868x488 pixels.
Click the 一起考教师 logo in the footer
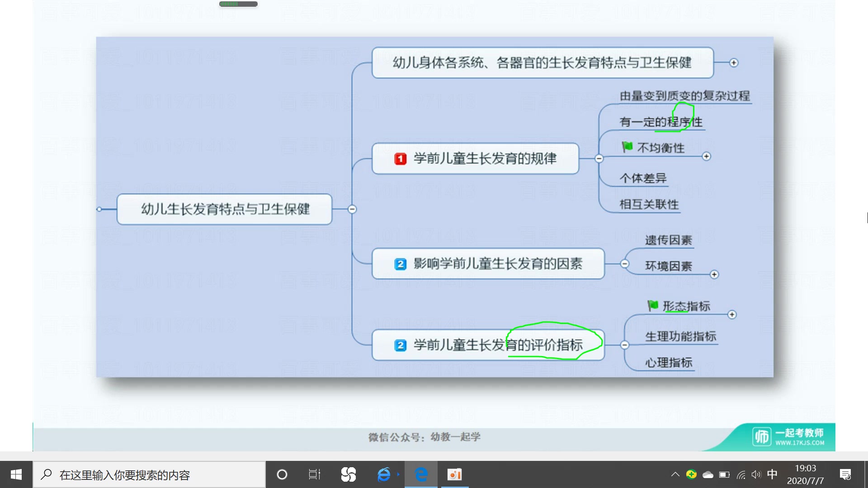(x=788, y=436)
